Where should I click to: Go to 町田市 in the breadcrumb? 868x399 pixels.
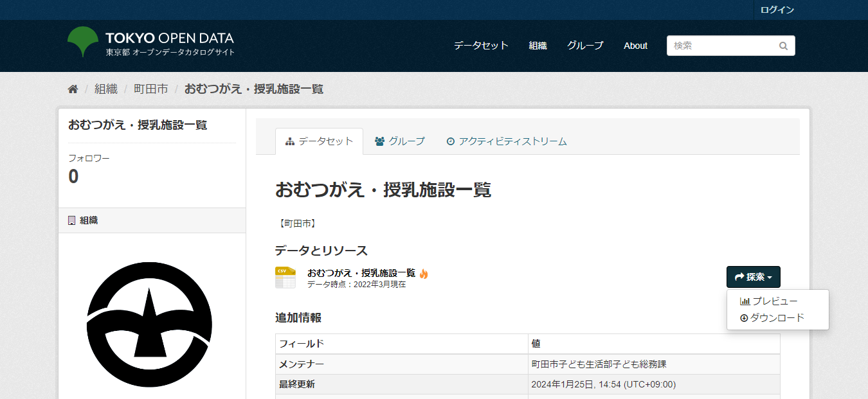tap(151, 89)
